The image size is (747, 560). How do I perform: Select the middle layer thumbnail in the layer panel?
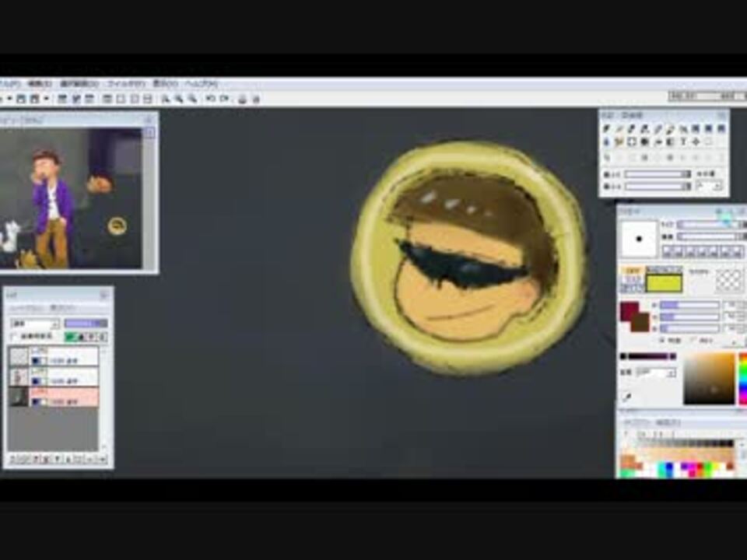19,376
